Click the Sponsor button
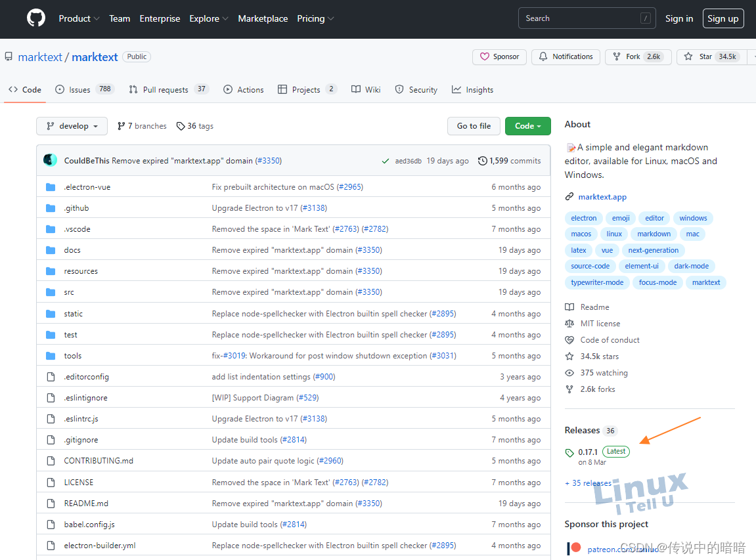The width and height of the screenshot is (756, 560). click(499, 57)
